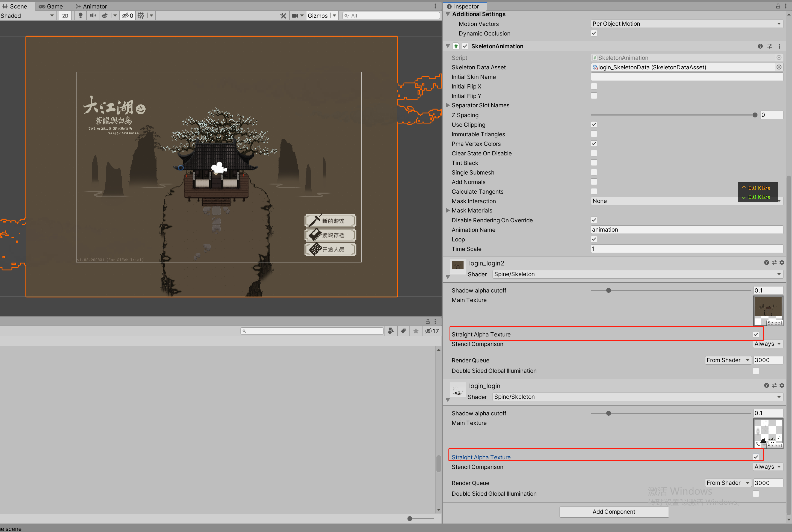Viewport: 792px width, 532px height.
Task: Uncheck Straight Alpha Texture for login_login2
Action: [756, 334]
